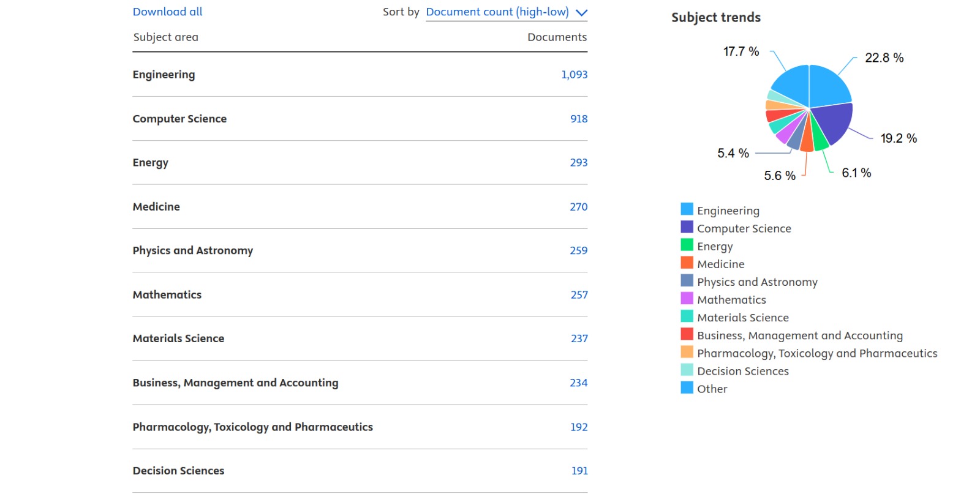
Task: Open the Sort by dropdown
Action: pos(497,12)
